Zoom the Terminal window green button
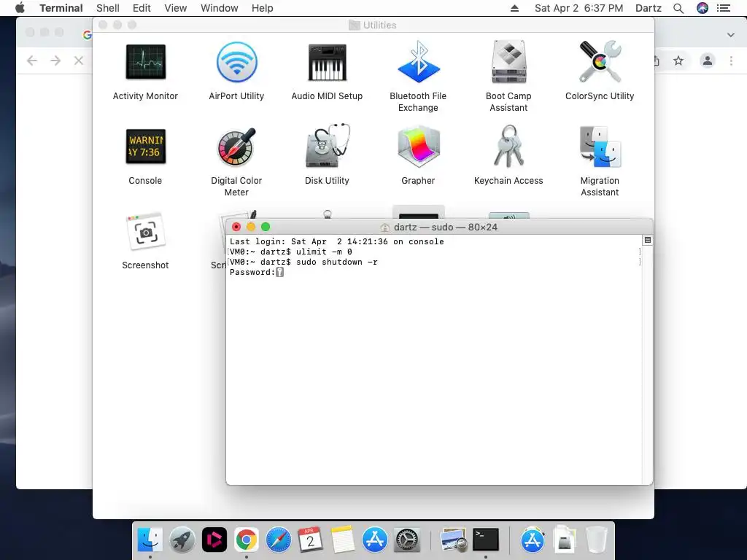 [266, 227]
